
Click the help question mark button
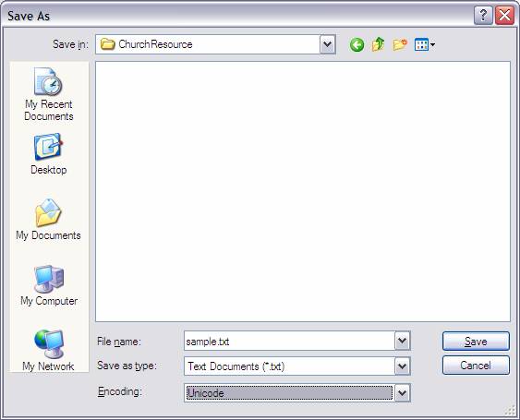pos(483,16)
